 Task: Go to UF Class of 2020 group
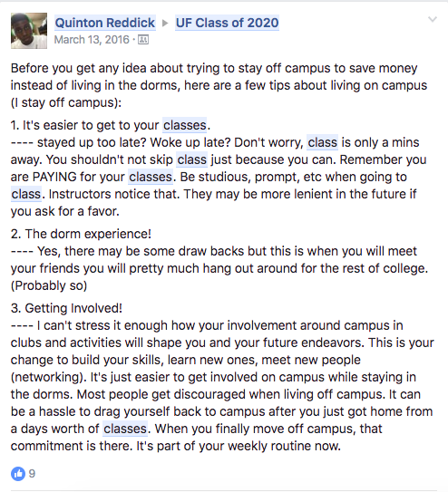pyautogui.click(x=227, y=23)
